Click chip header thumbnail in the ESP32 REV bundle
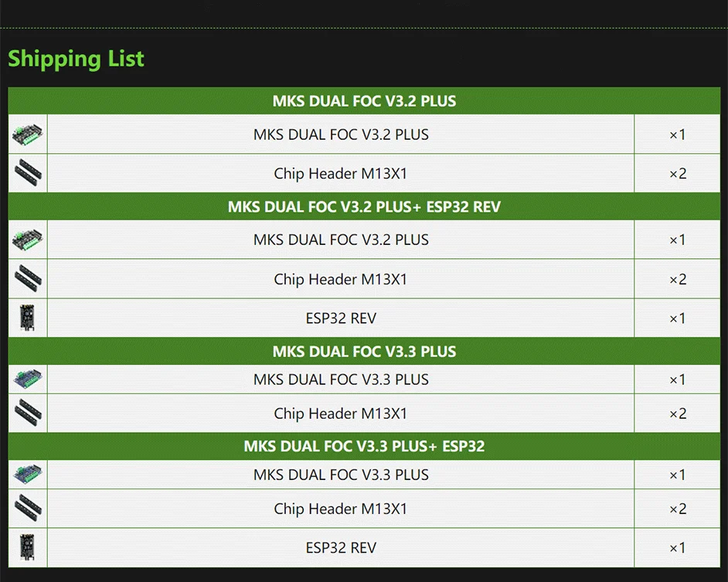Screen dimensions: 728x582 (28, 279)
